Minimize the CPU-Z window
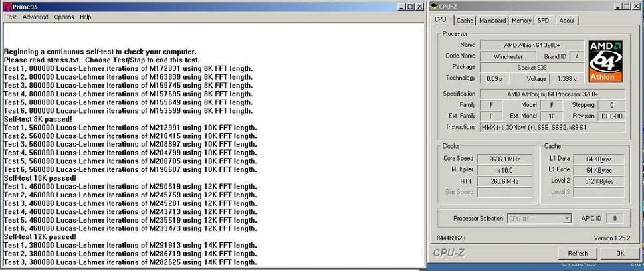This screenshot has width=644, height=271. pos(617,6)
